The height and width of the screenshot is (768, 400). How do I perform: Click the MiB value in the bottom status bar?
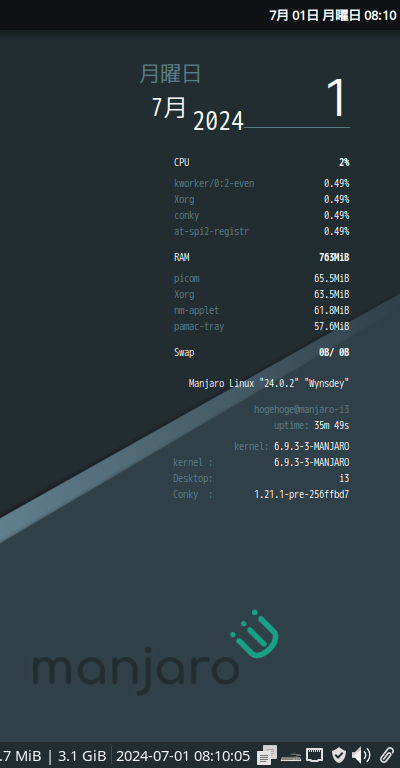[21, 756]
